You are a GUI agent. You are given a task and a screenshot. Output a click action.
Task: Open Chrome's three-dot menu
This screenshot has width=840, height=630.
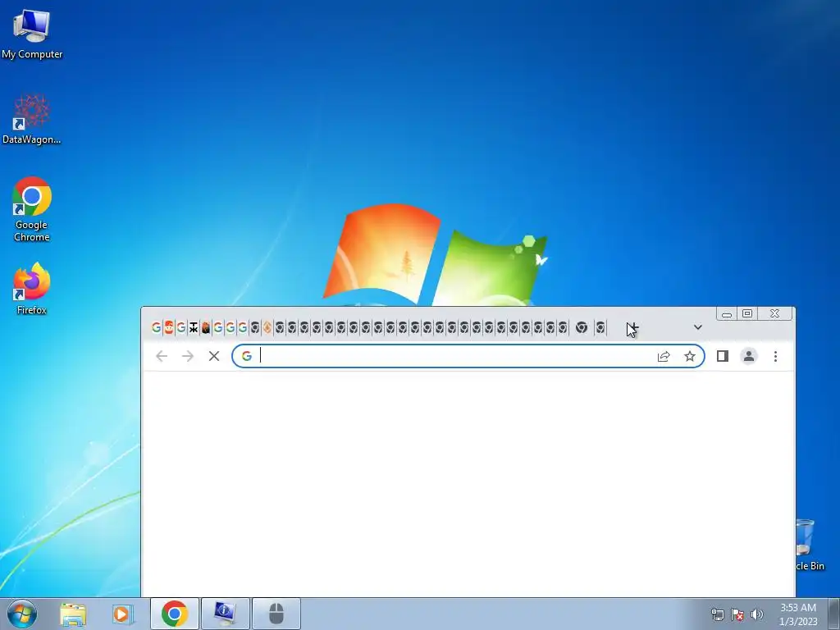click(775, 356)
